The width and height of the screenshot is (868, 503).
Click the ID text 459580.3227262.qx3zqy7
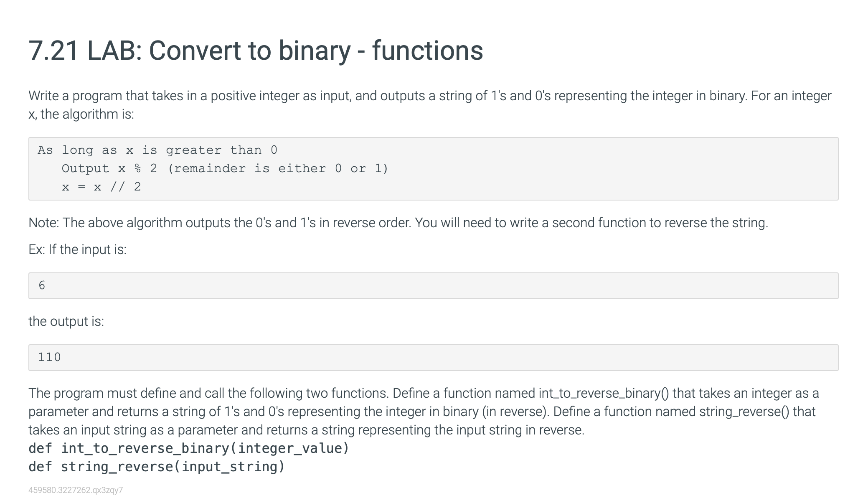(76, 490)
